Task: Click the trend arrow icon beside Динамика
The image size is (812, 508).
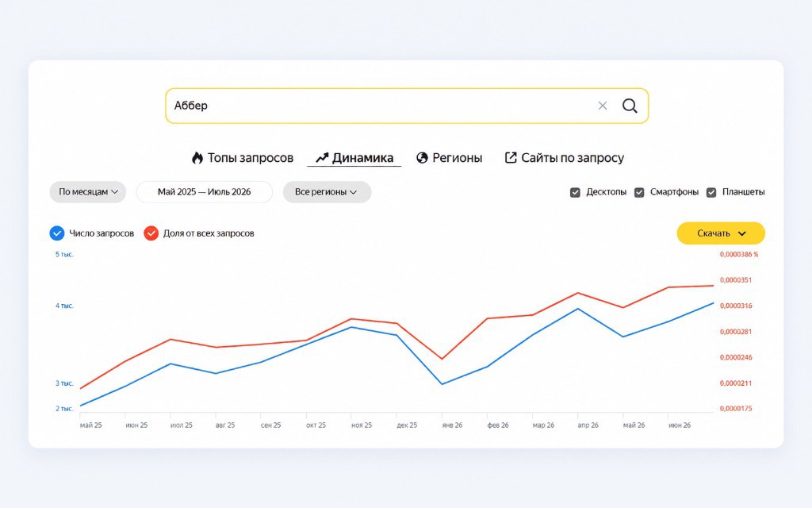Action: pos(322,158)
